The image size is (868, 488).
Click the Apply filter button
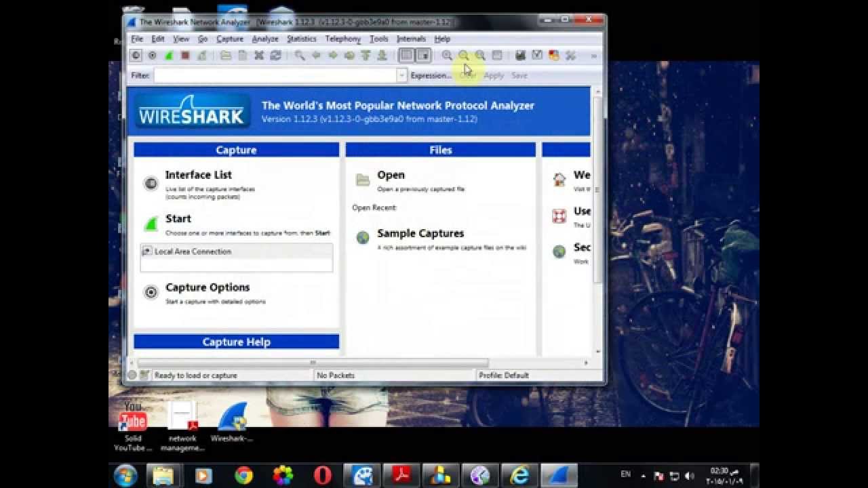(494, 76)
